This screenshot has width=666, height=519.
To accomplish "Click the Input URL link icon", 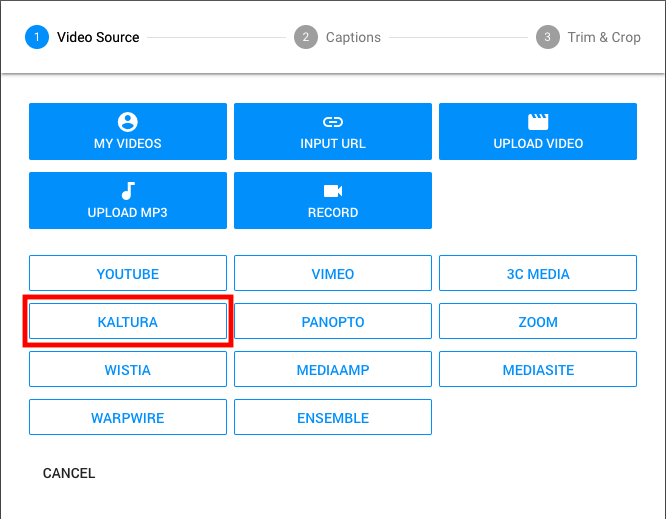I will pos(333,122).
